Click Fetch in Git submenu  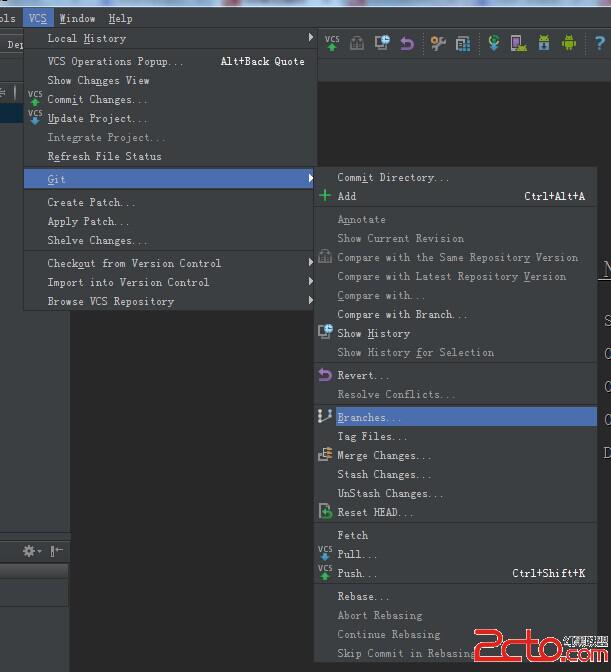[x=456, y=535]
